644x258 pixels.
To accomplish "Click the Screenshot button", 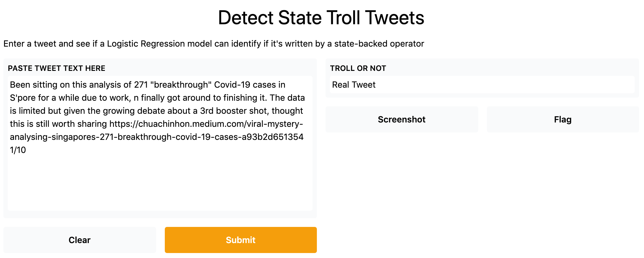I will pyautogui.click(x=402, y=119).
